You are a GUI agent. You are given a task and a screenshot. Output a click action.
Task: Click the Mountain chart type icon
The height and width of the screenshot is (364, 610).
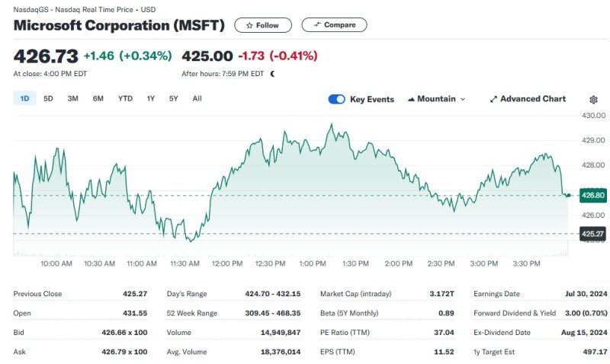412,99
